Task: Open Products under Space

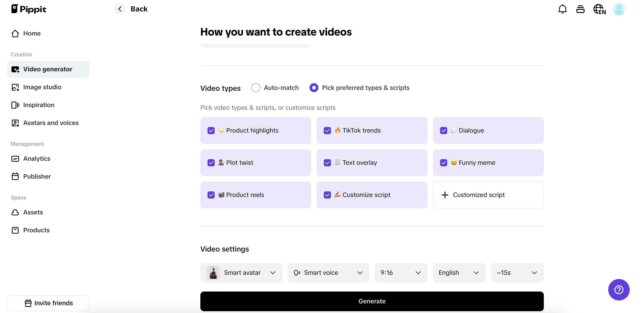Action: click(36, 230)
